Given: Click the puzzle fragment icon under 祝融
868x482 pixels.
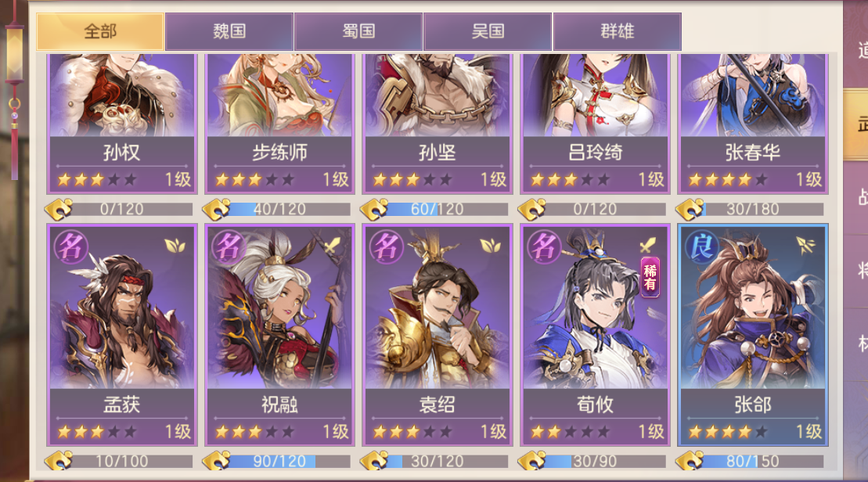Looking at the screenshot, I should pyautogui.click(x=217, y=460).
